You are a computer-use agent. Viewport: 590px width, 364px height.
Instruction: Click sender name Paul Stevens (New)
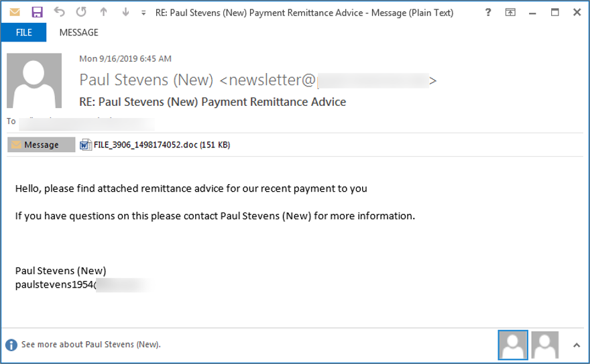click(x=146, y=80)
